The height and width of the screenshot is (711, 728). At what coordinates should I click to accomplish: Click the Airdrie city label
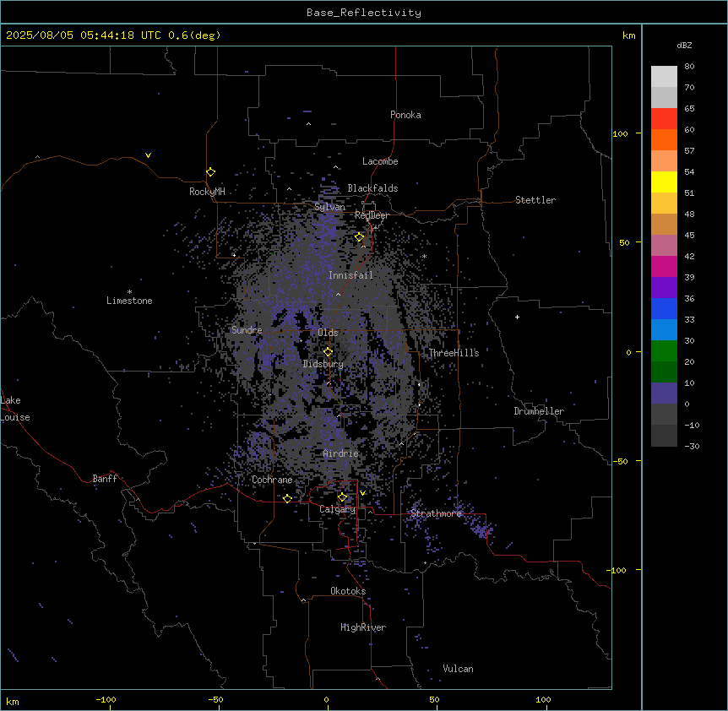[341, 453]
